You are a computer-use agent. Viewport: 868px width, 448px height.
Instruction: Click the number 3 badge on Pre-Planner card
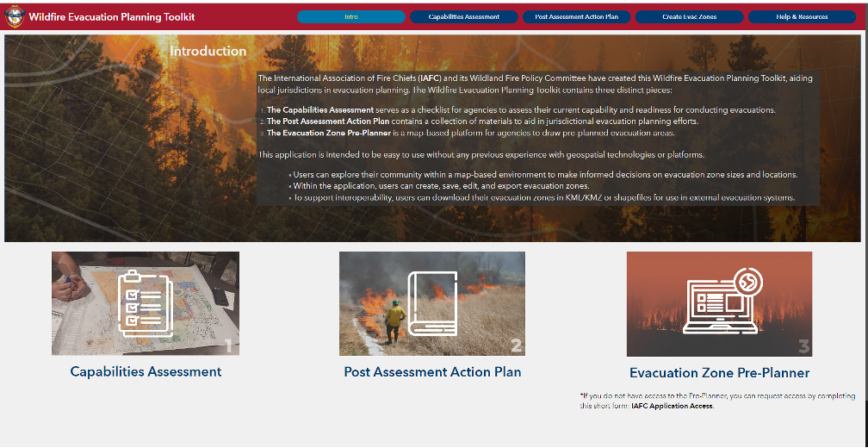click(803, 346)
